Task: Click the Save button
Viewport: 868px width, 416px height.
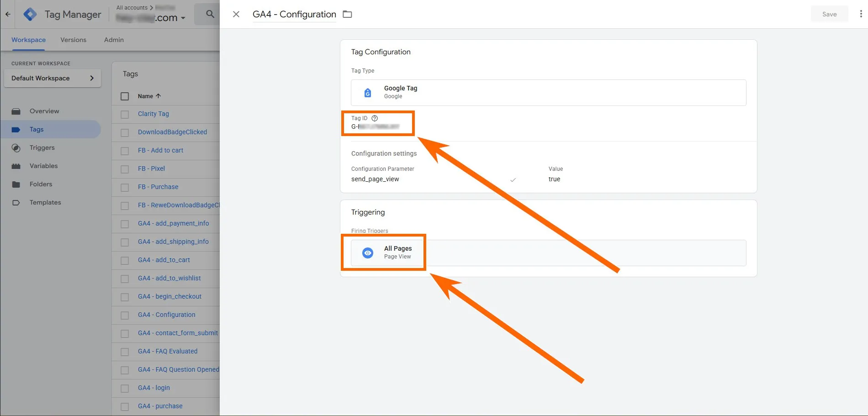Action: [829, 14]
